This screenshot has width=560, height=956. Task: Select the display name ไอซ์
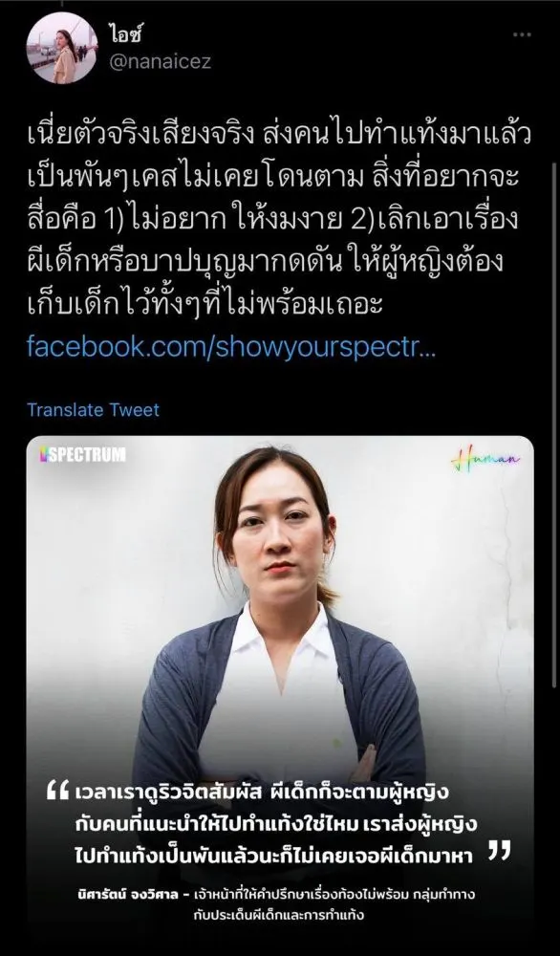pyautogui.click(x=125, y=35)
